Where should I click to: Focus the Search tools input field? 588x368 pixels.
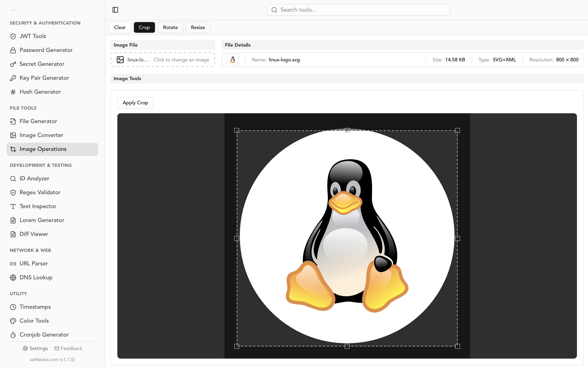pyautogui.click(x=358, y=10)
